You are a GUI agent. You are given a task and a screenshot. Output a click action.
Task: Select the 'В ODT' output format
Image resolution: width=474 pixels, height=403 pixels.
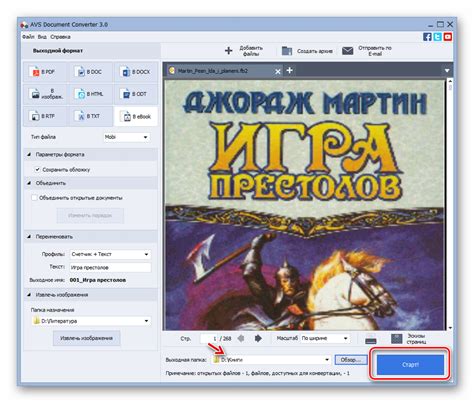(x=136, y=94)
